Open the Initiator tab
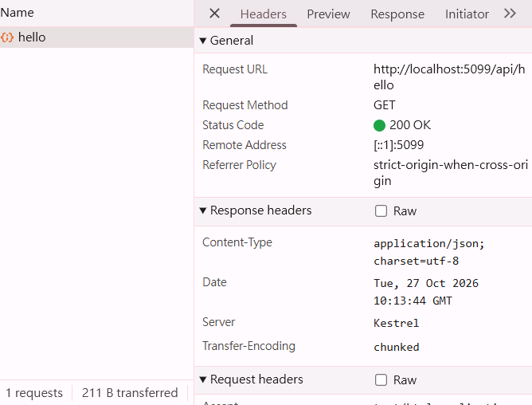 (467, 14)
